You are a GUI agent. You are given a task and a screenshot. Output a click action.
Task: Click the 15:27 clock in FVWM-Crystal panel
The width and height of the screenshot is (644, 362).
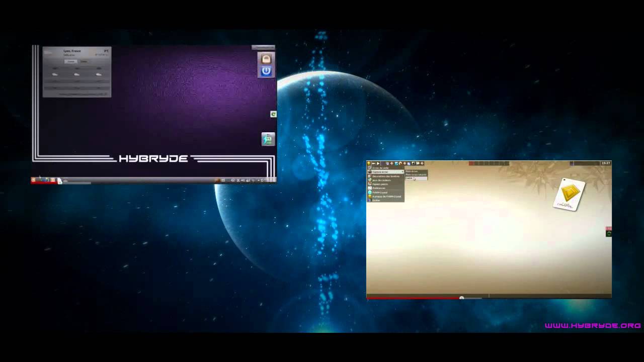tap(606, 163)
